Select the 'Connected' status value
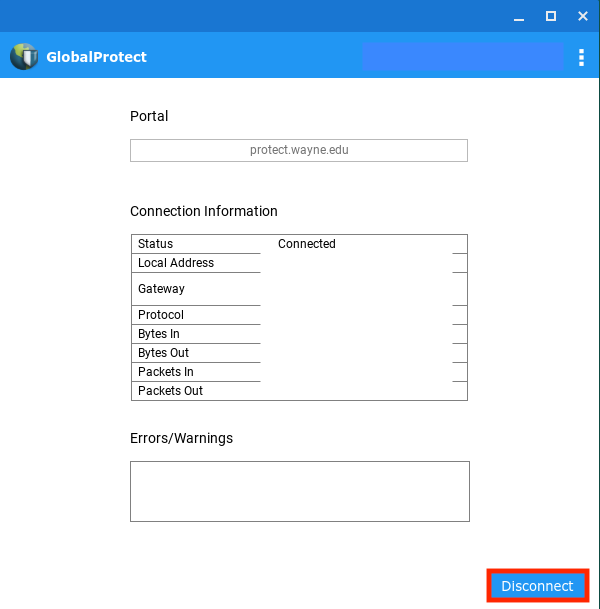Screen dimensions: 600x609 click(306, 244)
